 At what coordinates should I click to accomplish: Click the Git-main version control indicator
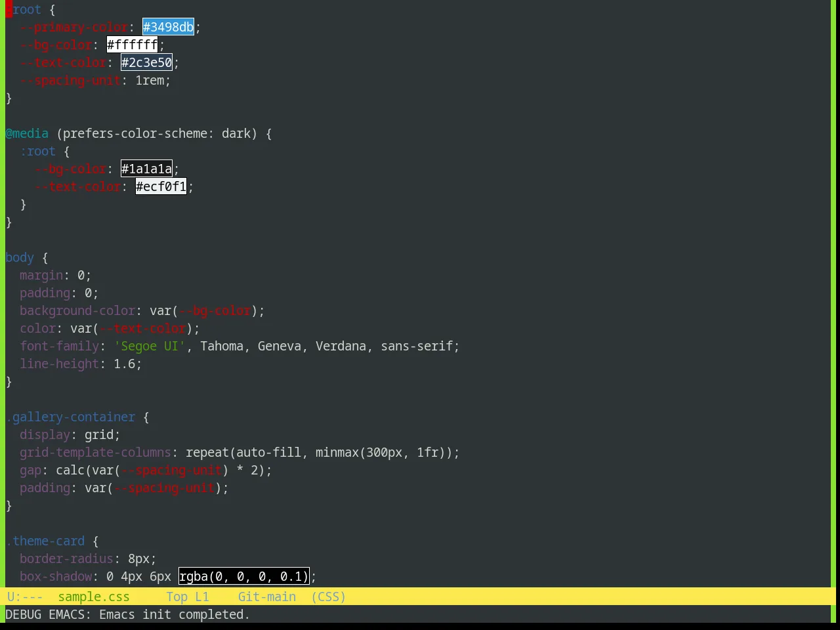coord(267,597)
